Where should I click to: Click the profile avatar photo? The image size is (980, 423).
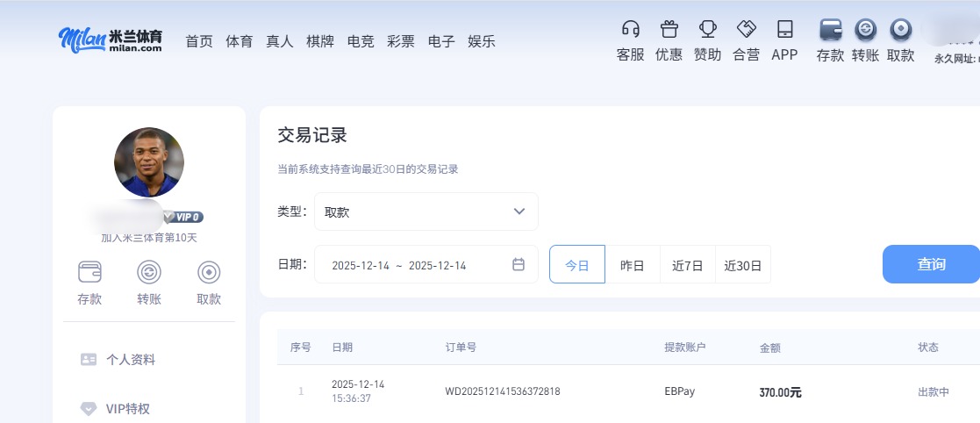pyautogui.click(x=149, y=162)
